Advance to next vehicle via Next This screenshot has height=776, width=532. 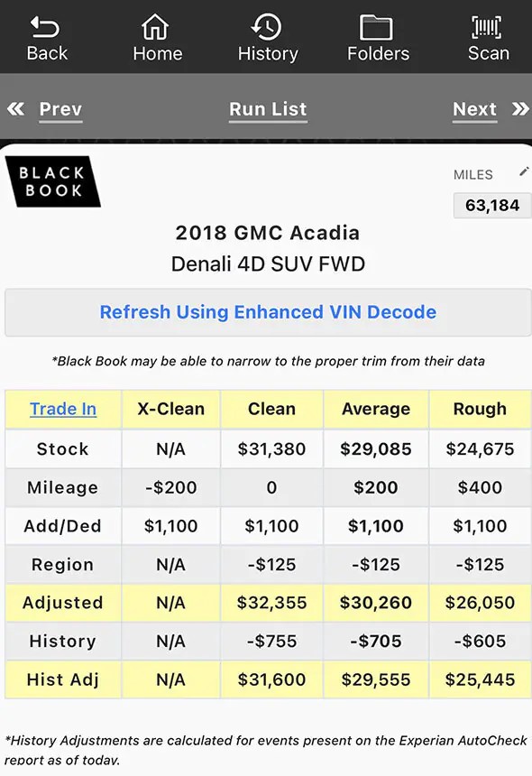pos(474,108)
